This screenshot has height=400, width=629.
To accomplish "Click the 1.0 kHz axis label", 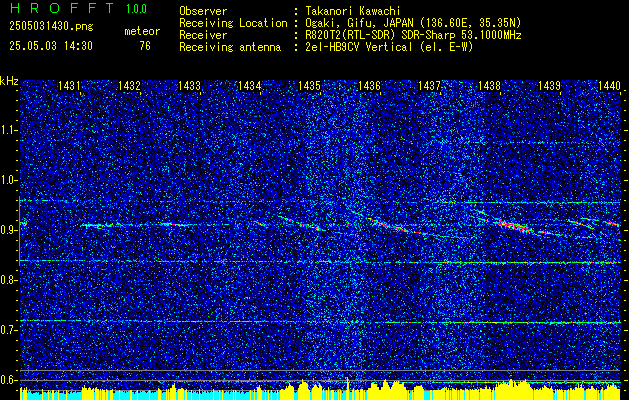I will click(9, 180).
